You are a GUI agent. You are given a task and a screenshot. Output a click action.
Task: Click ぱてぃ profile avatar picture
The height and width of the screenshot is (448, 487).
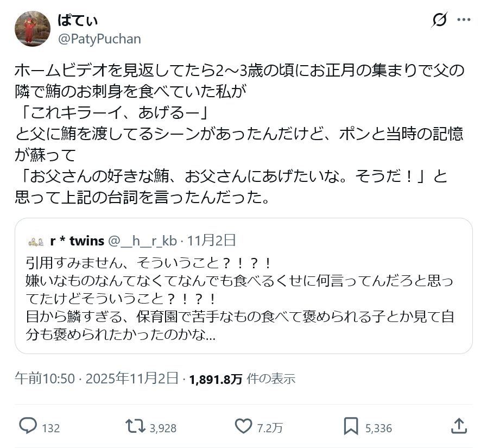[x=29, y=29]
